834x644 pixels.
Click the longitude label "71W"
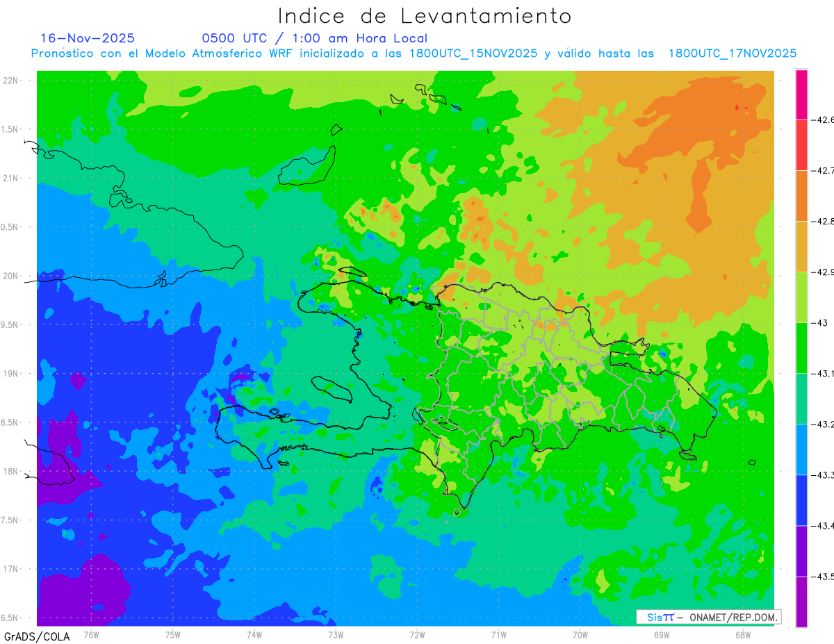click(x=498, y=634)
